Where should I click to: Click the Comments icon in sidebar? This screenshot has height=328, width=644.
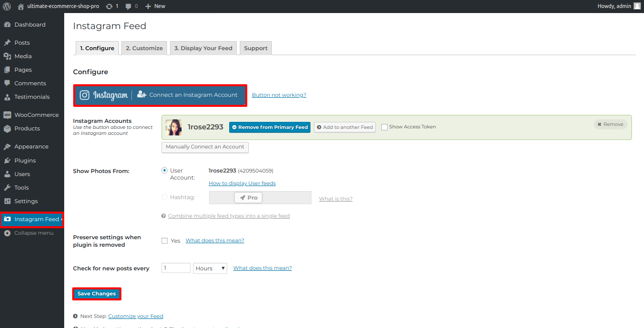(x=7, y=83)
